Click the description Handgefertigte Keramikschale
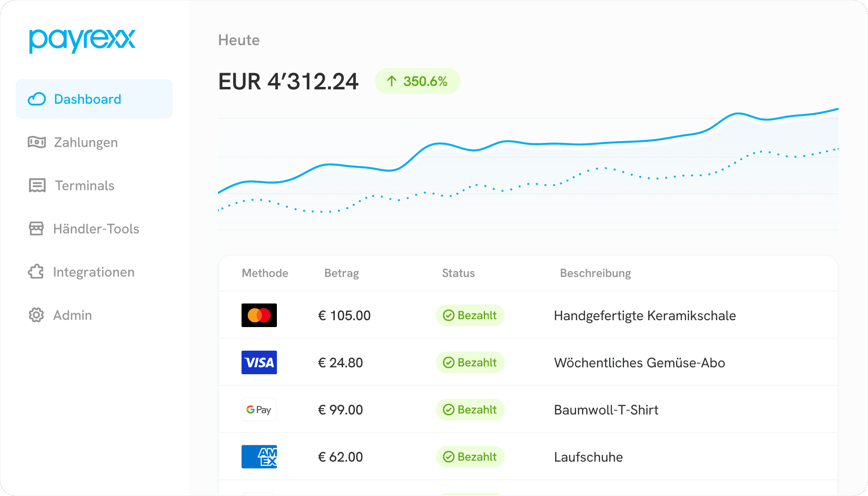This screenshot has width=868, height=496. pyautogui.click(x=645, y=315)
